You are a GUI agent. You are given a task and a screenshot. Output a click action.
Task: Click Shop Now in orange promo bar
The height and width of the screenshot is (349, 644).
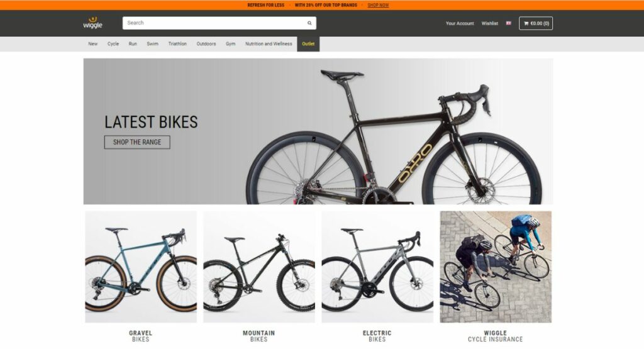point(378,5)
